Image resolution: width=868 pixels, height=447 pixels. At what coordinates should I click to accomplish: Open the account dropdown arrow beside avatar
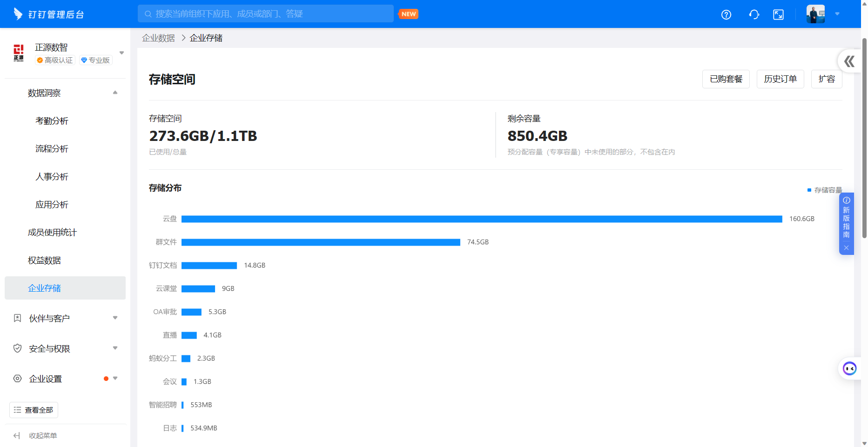coord(837,13)
